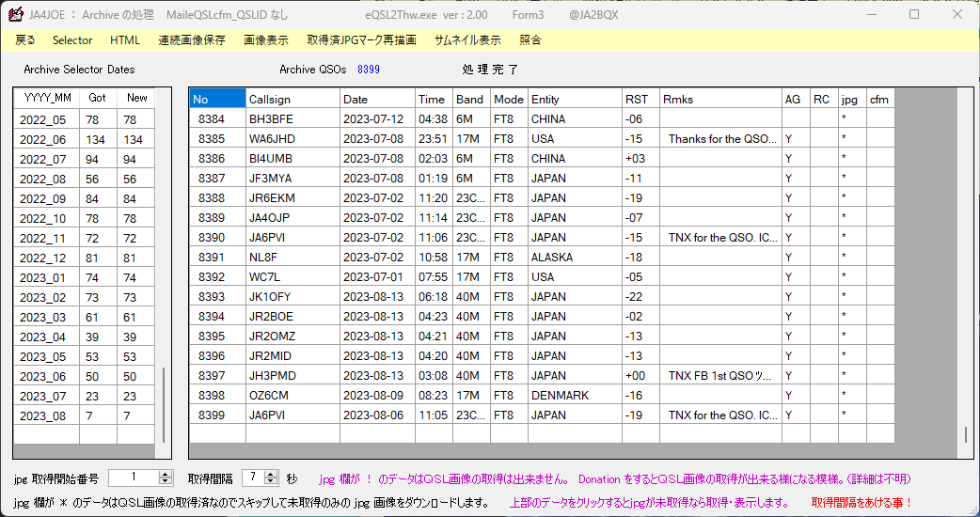
Task: Click QSO table vertical scrollbar thumb
Action: point(966,434)
